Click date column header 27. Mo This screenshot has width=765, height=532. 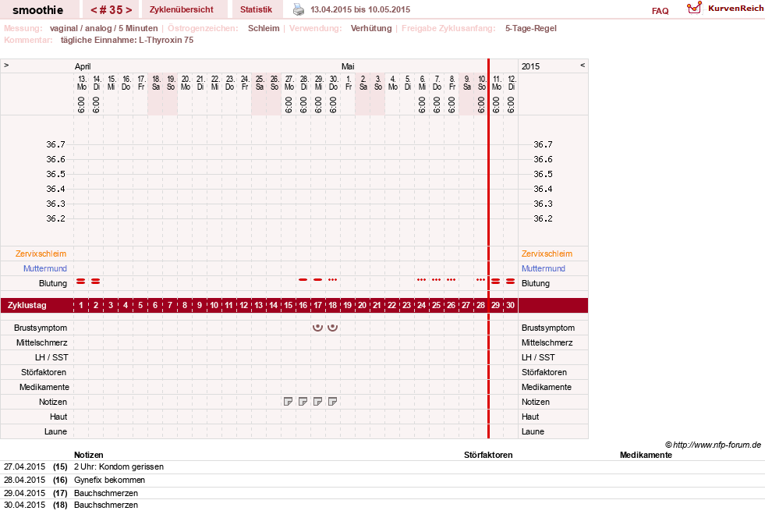(289, 83)
